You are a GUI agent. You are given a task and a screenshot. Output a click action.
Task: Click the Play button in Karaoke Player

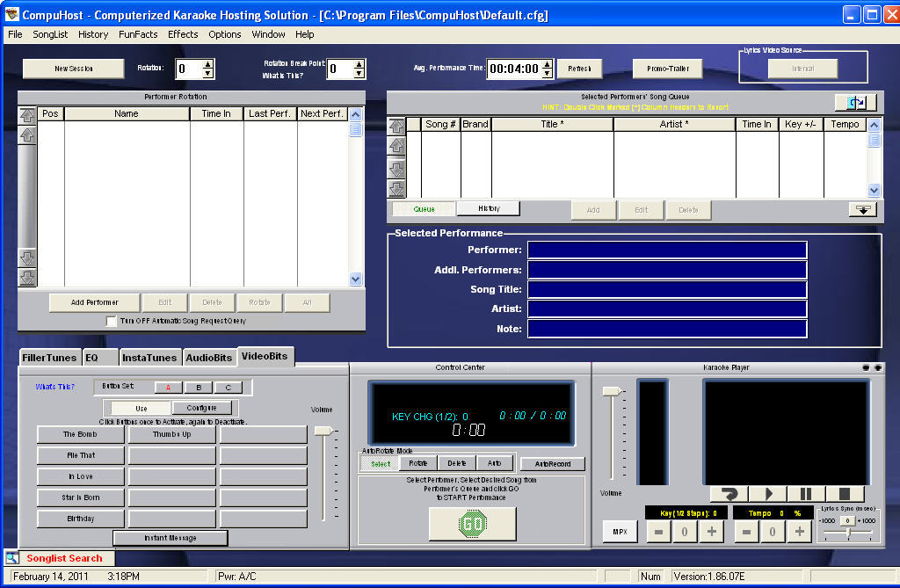click(767, 494)
